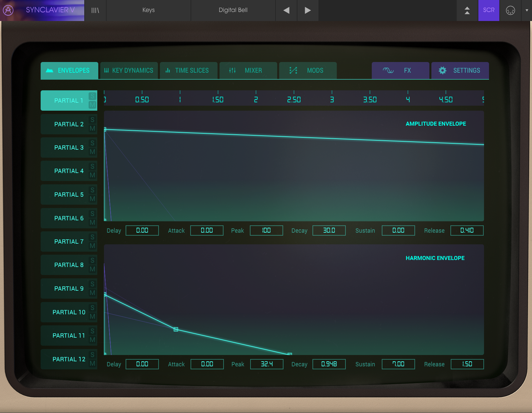Solo Partial 5 with S button
This screenshot has height=413, width=532.
(93, 190)
